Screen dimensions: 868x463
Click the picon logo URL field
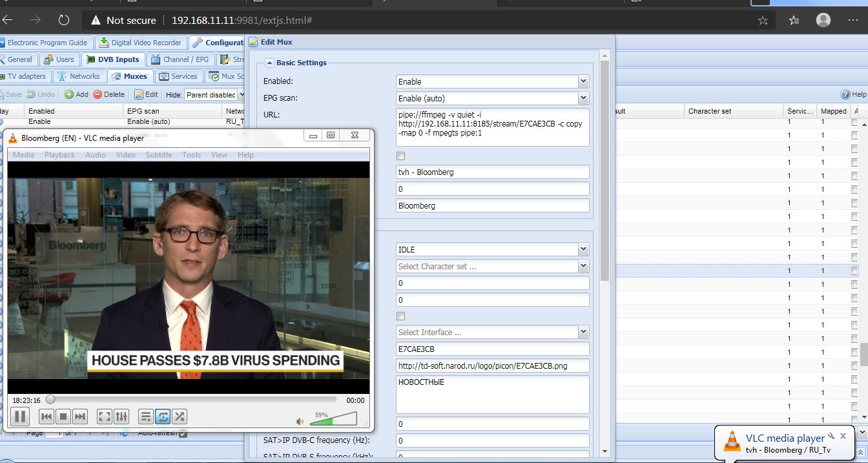(x=492, y=365)
